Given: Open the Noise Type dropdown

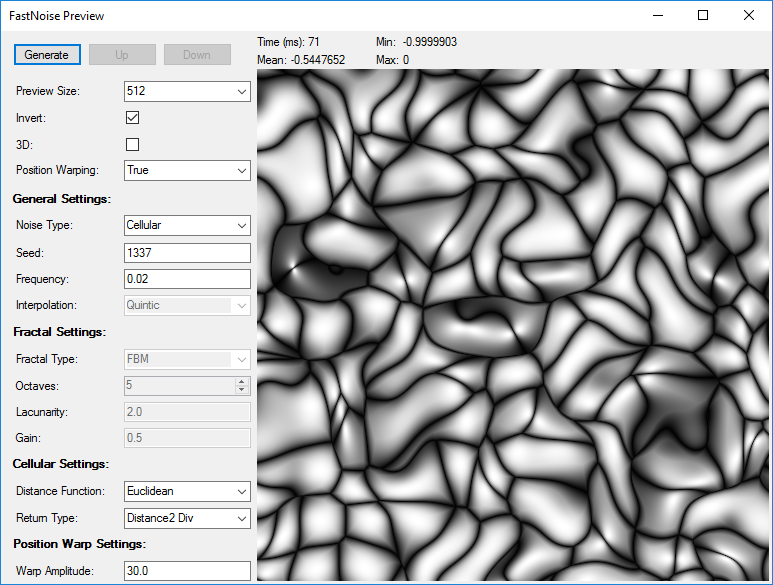Looking at the screenshot, I should (187, 225).
